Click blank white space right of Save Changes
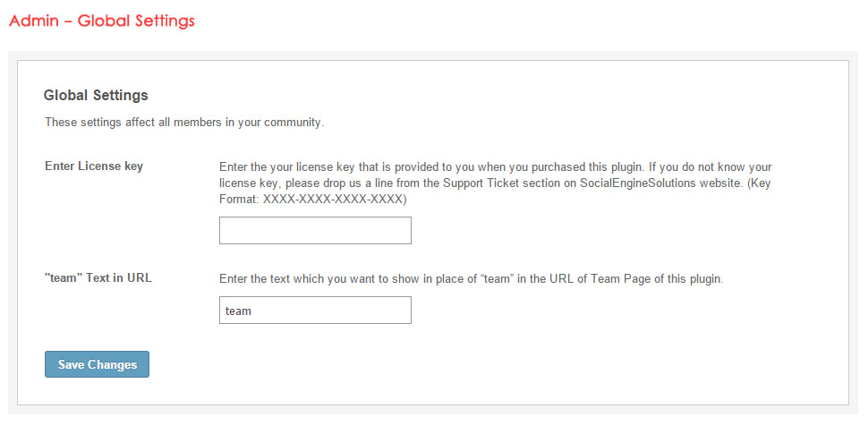Viewport: 868px width, 426px height. [x=447, y=364]
